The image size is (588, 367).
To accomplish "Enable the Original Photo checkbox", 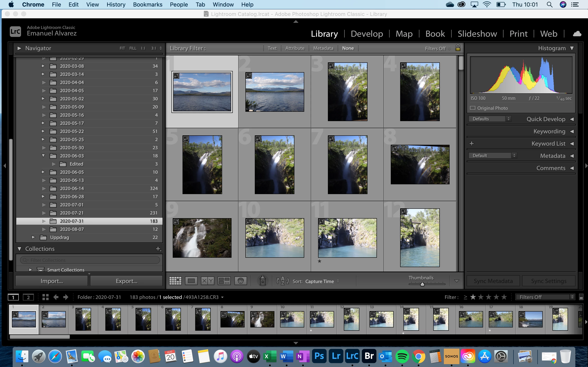I will 473,108.
